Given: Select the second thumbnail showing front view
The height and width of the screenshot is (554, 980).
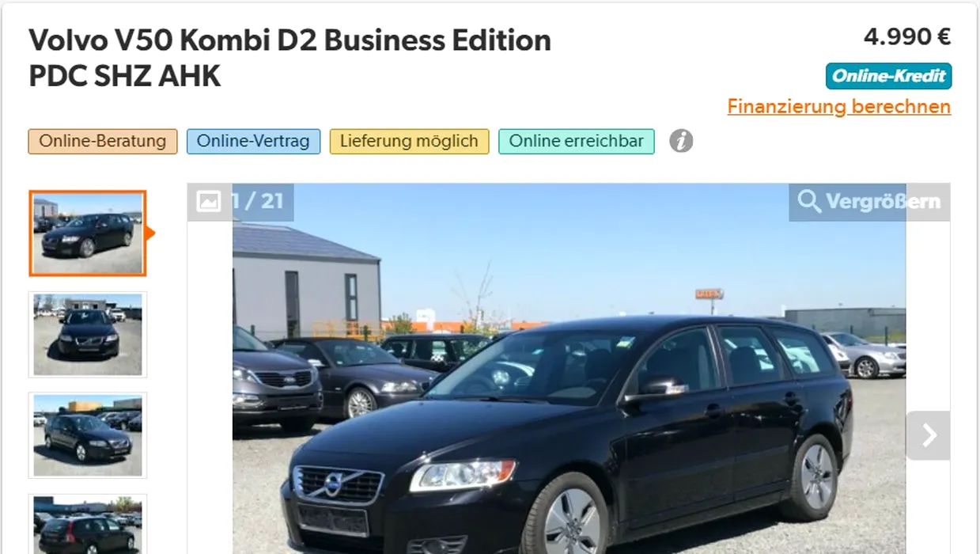Looking at the screenshot, I should [88, 334].
